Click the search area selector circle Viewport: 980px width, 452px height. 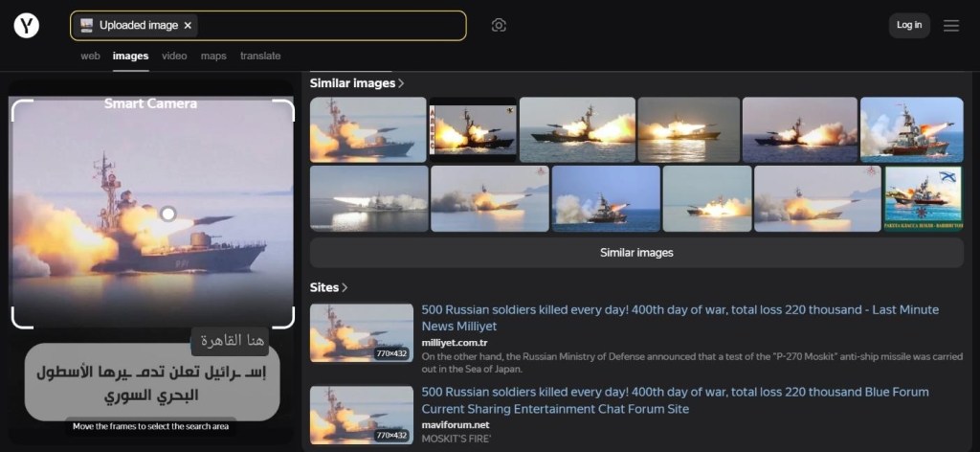(x=167, y=214)
